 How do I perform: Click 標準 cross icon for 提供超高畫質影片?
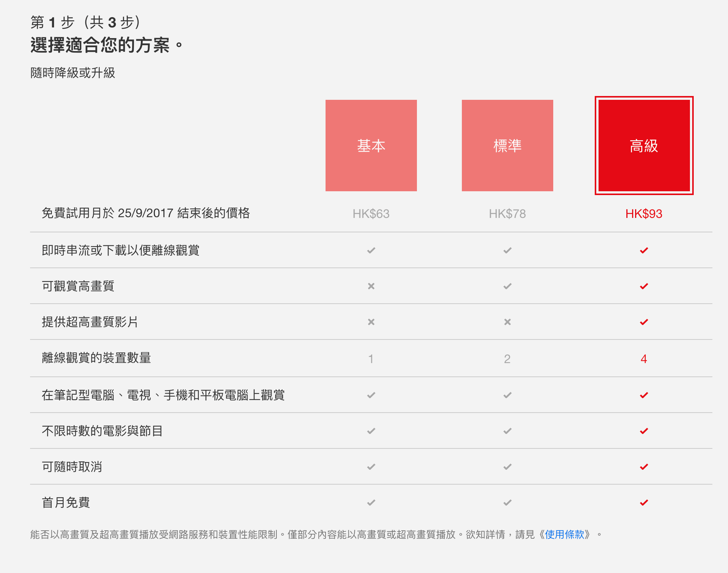pyautogui.click(x=507, y=322)
